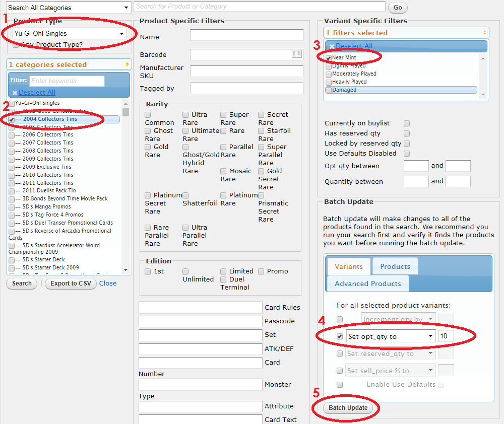The image size is (504, 424).
Task: Click the opt_qty value field showing 10
Action: coord(446,336)
